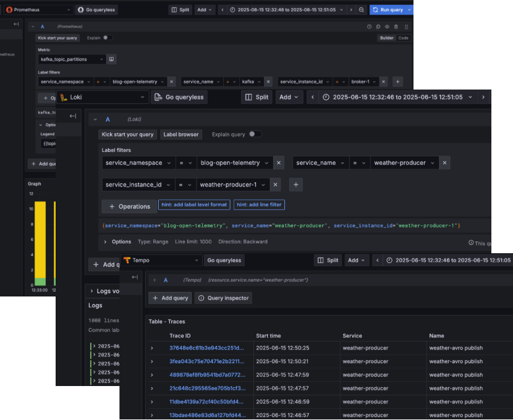The height and width of the screenshot is (420, 513).
Task: Remove the weather-producer-1 filter in Loki
Action: coord(276,185)
